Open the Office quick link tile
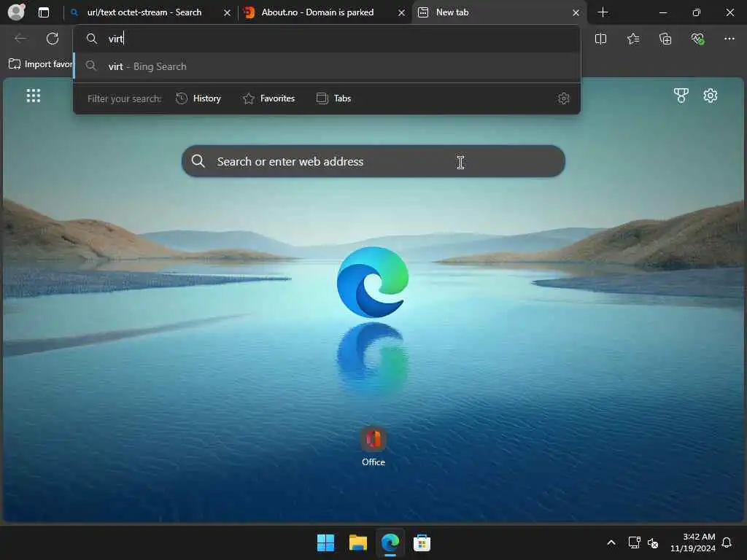This screenshot has width=747, height=560. point(373,446)
